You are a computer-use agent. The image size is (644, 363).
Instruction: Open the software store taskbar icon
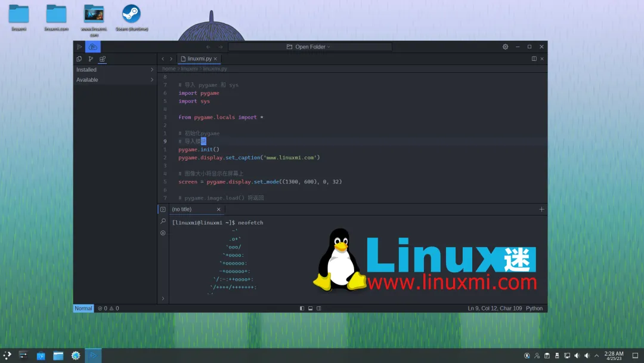[x=41, y=356]
